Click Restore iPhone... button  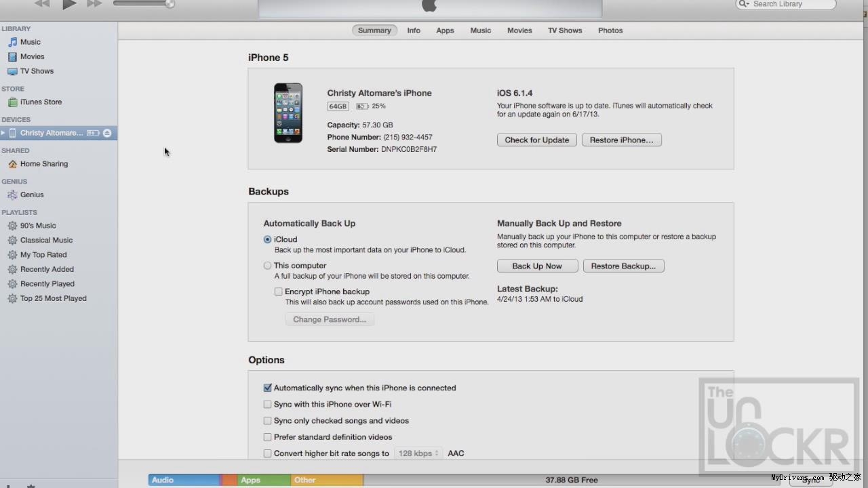pos(622,140)
